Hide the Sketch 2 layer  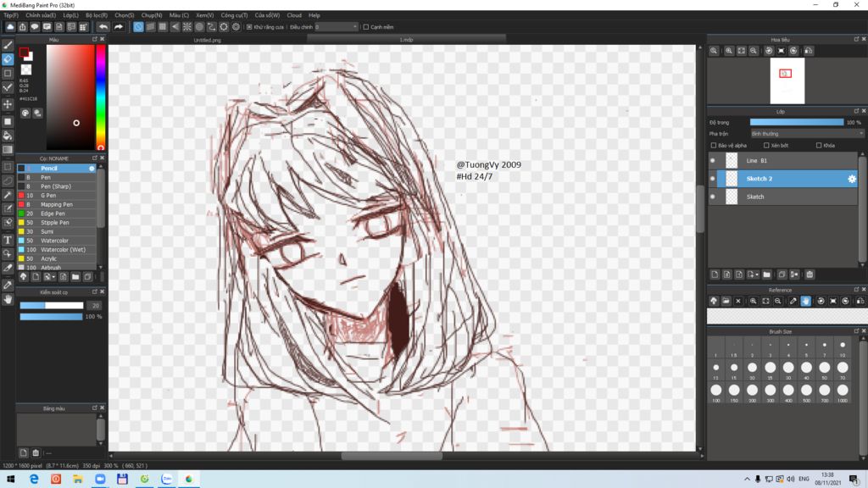712,179
